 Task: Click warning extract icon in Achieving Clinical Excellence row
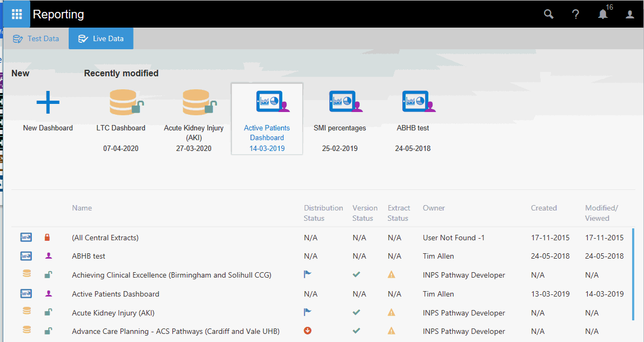[x=391, y=275]
